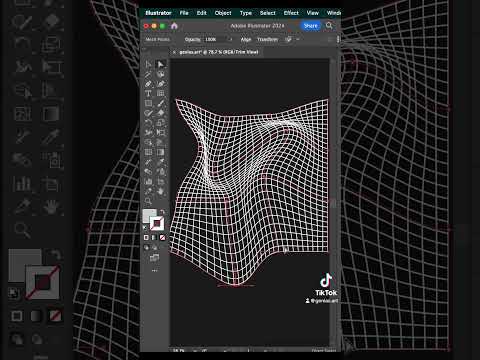The width and height of the screenshot is (480, 360).
Task: Reset to default fill and stroke
Action: point(145,228)
